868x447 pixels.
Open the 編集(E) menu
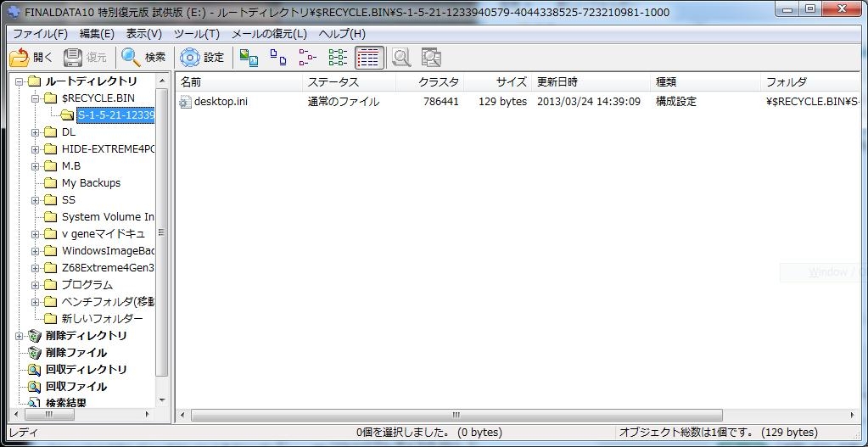coord(97,34)
